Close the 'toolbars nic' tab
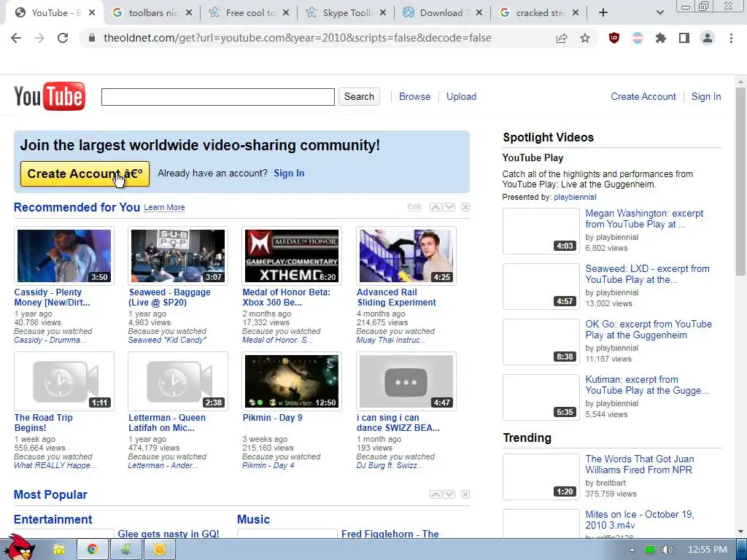This screenshot has width=747, height=560. pos(189,13)
